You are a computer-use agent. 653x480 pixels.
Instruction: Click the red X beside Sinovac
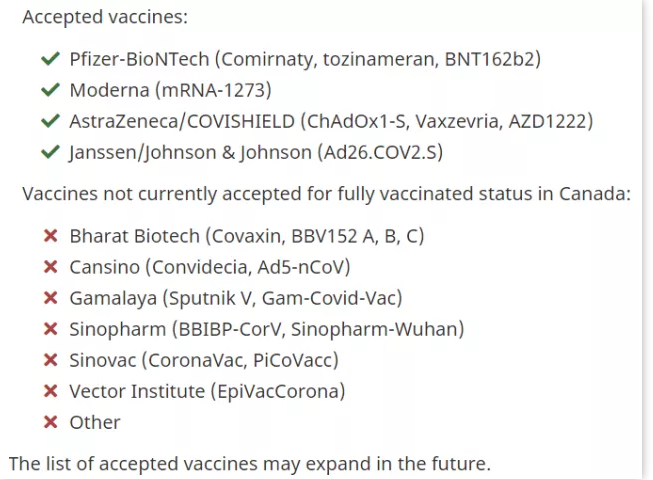(50, 360)
